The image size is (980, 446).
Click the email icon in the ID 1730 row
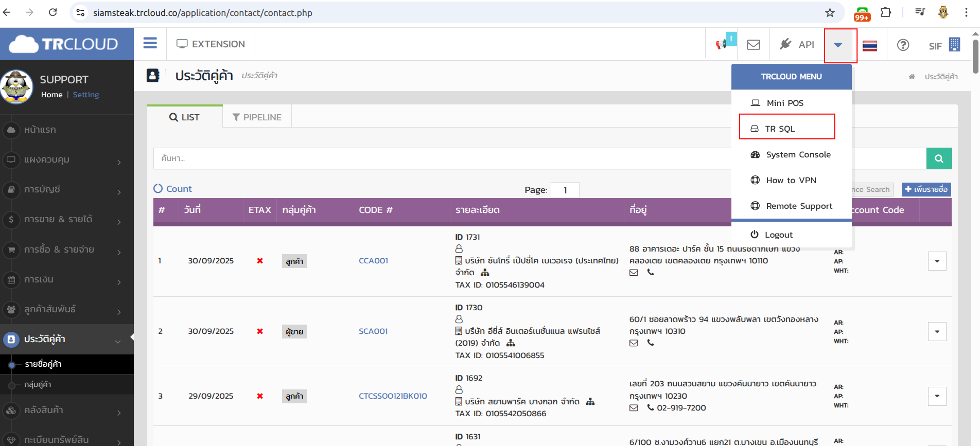[634, 343]
